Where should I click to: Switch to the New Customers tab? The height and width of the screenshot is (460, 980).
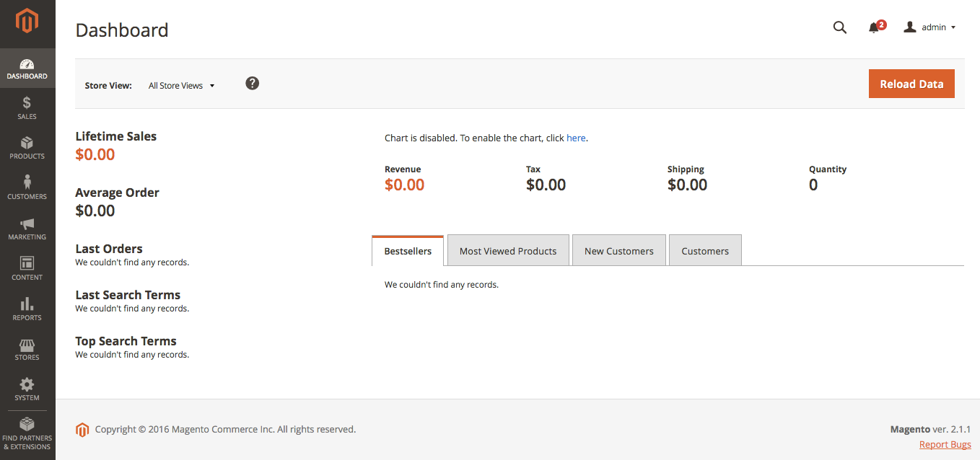point(618,251)
